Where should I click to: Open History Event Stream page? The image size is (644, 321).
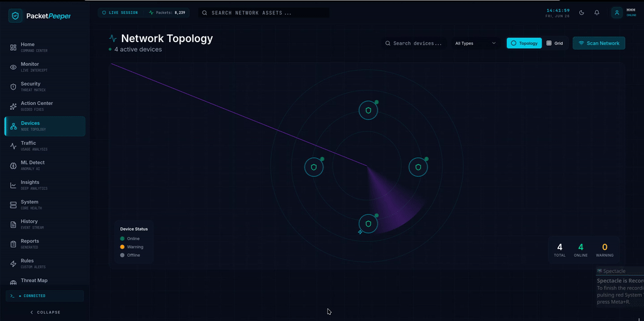[x=45, y=224]
